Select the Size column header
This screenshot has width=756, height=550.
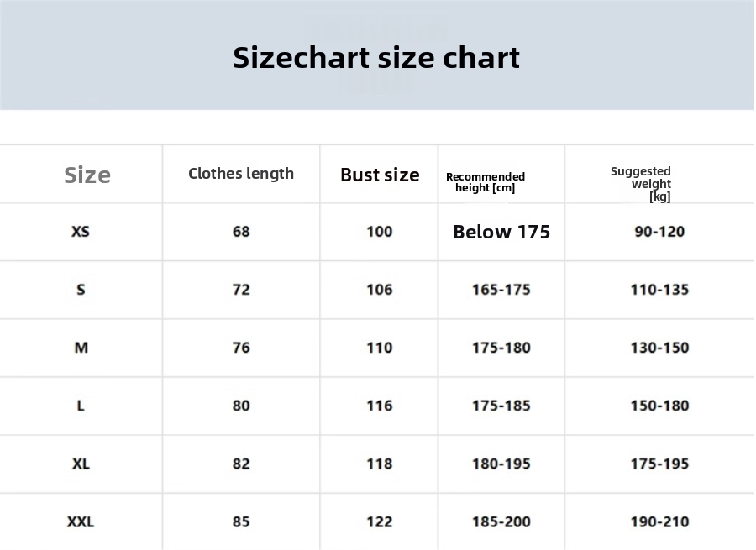pos(87,175)
